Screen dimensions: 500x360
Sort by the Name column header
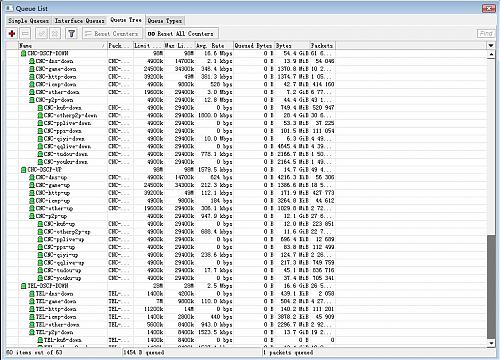click(x=62, y=45)
